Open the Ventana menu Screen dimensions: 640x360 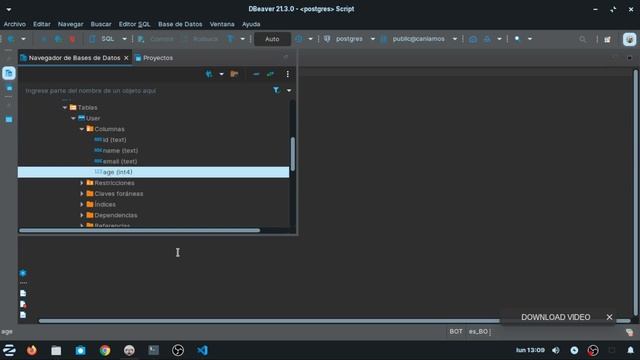[x=222, y=24]
